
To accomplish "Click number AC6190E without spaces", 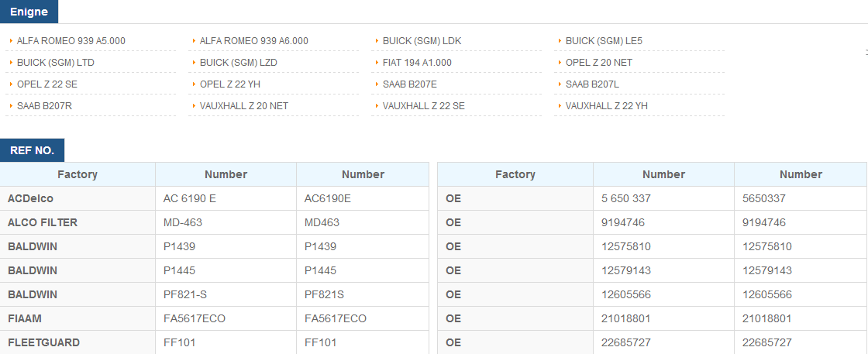I will point(328,198).
